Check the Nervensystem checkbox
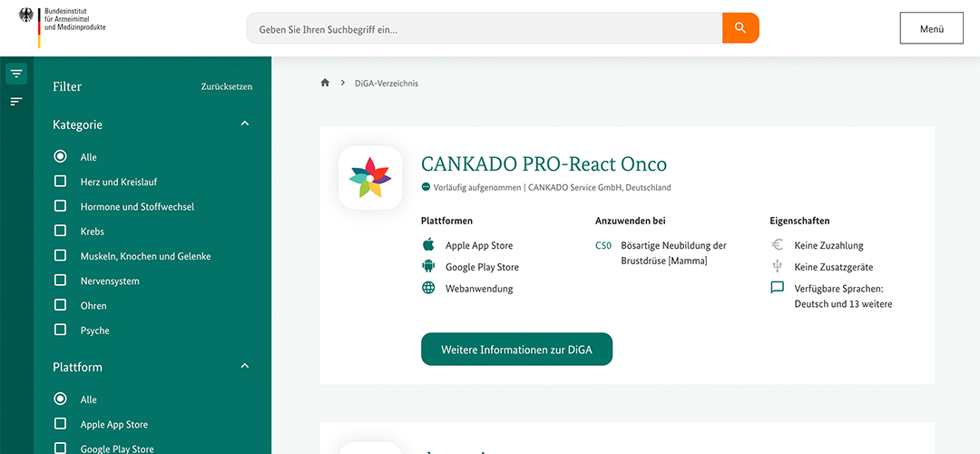The image size is (980, 454). [x=60, y=281]
